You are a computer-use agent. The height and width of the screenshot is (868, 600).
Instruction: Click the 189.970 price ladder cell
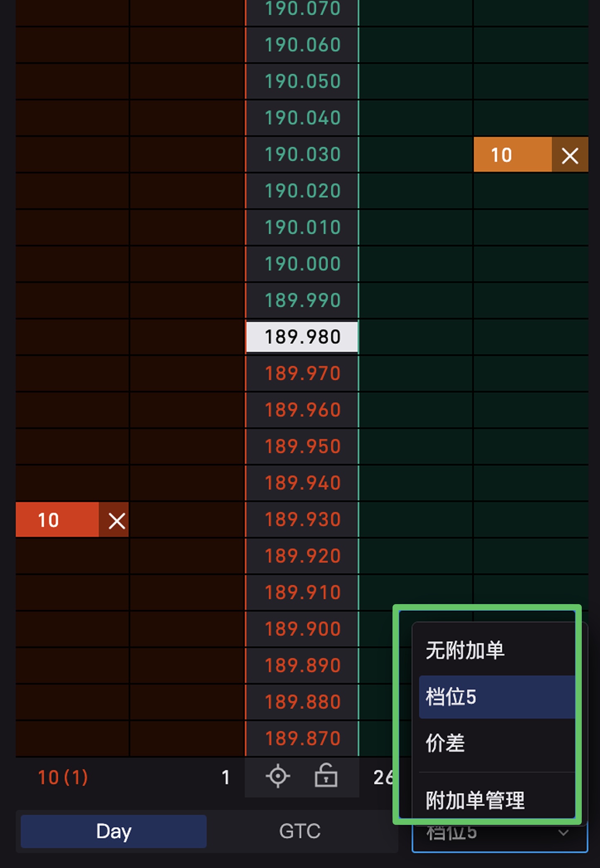302,373
